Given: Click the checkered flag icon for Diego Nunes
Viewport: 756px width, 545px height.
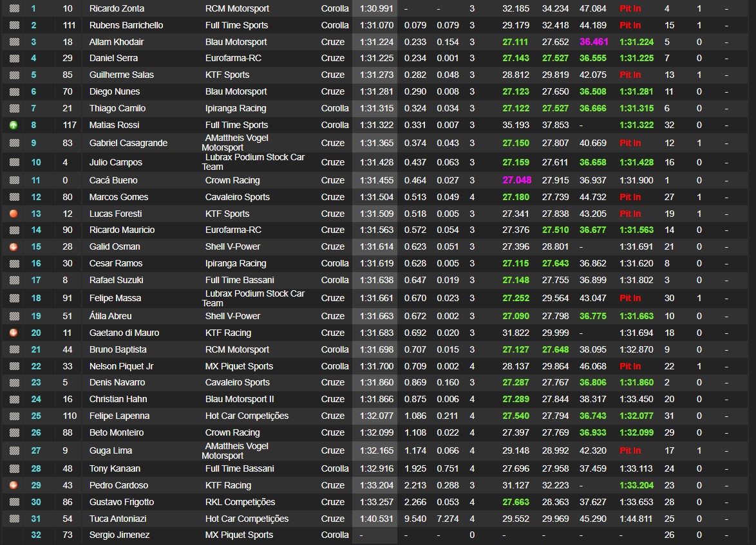Looking at the screenshot, I should point(14,91).
